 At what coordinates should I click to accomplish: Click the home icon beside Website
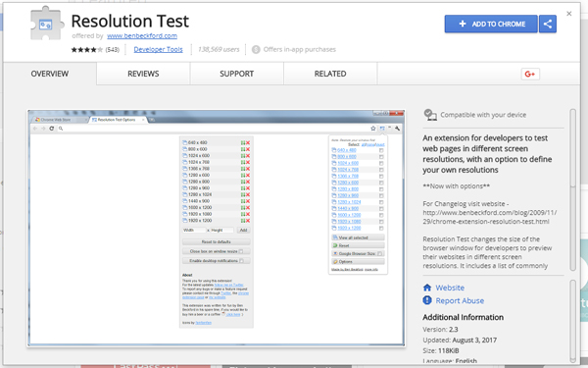point(427,288)
